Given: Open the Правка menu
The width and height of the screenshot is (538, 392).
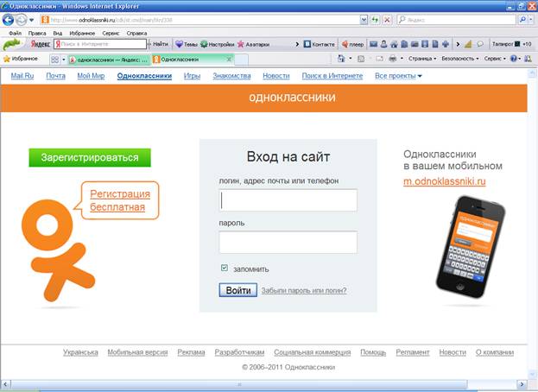Looking at the screenshot, I should tap(37, 34).
